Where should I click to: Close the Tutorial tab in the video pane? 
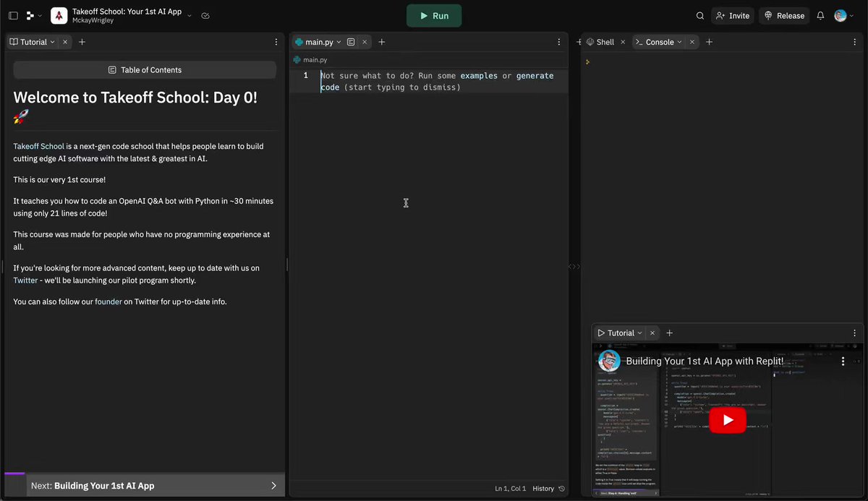(x=652, y=333)
